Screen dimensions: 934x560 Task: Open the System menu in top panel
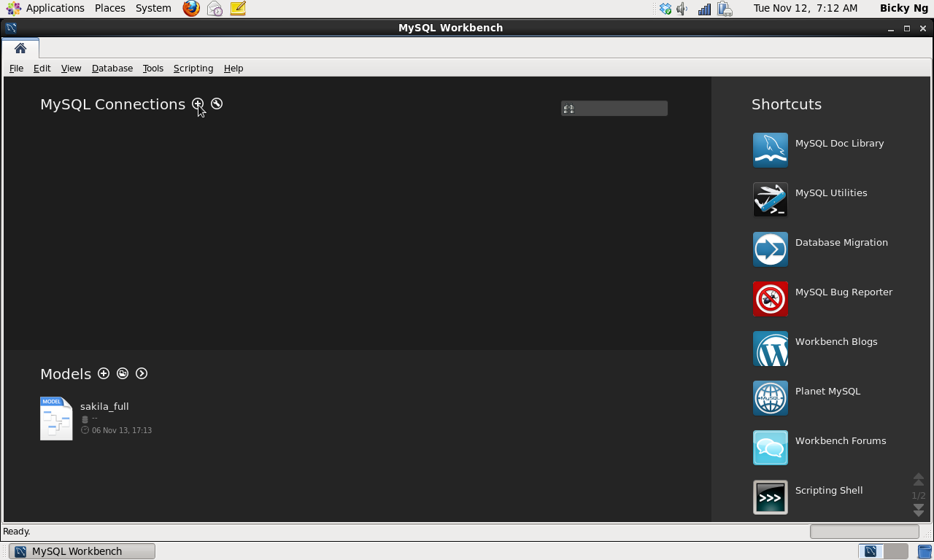pos(153,8)
